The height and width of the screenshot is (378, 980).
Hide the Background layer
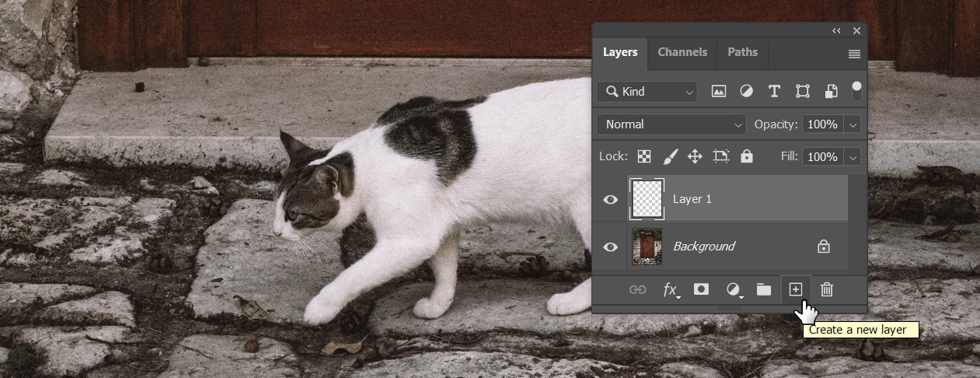(x=611, y=247)
